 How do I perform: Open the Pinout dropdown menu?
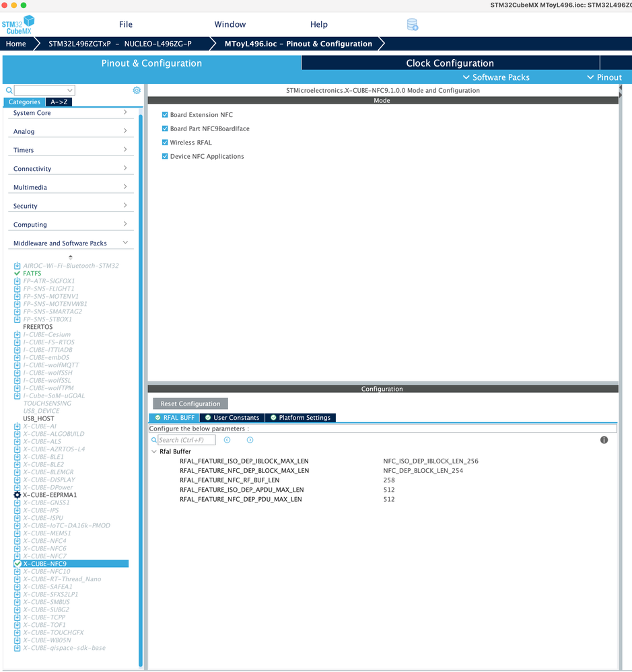[x=604, y=77]
